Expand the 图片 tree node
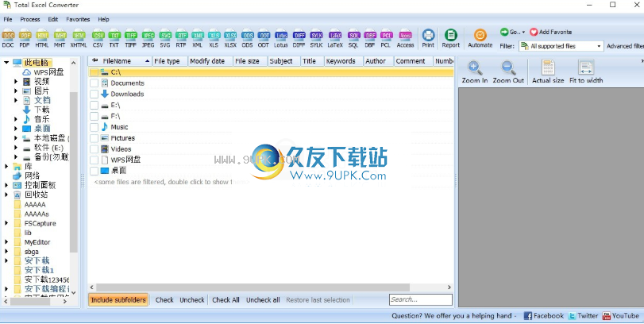644x324 pixels. click(x=16, y=91)
